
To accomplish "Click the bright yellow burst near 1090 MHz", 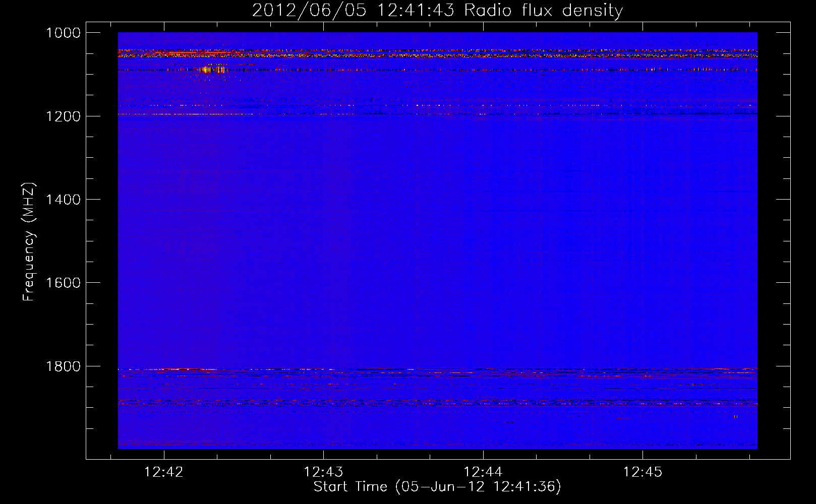I will (213, 70).
